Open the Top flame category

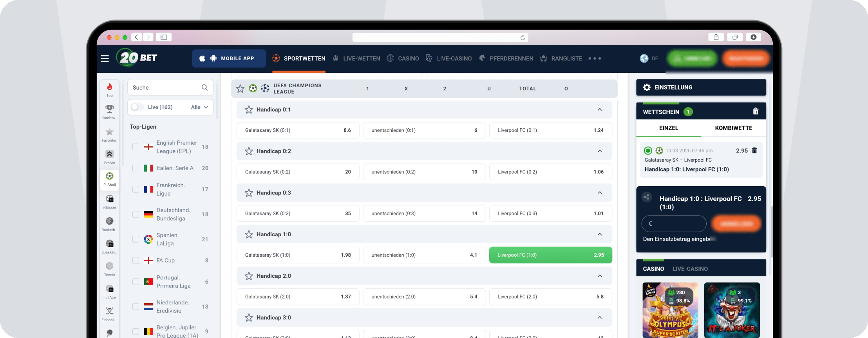[x=110, y=89]
